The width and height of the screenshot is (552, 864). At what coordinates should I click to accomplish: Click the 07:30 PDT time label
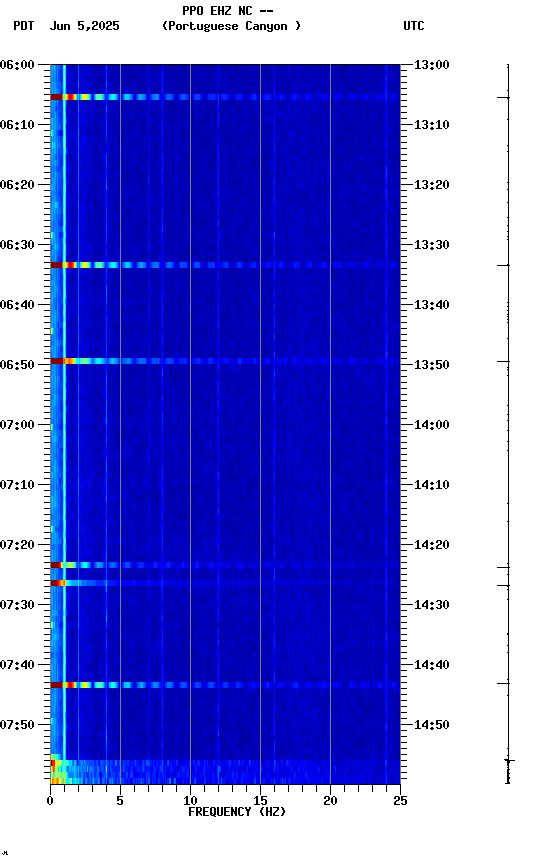pyautogui.click(x=17, y=606)
